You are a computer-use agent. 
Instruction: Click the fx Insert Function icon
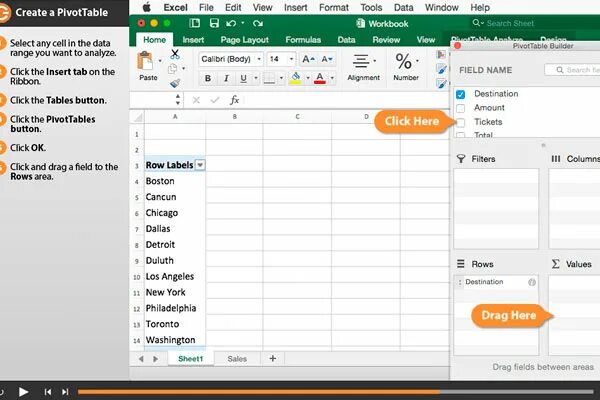click(x=234, y=100)
